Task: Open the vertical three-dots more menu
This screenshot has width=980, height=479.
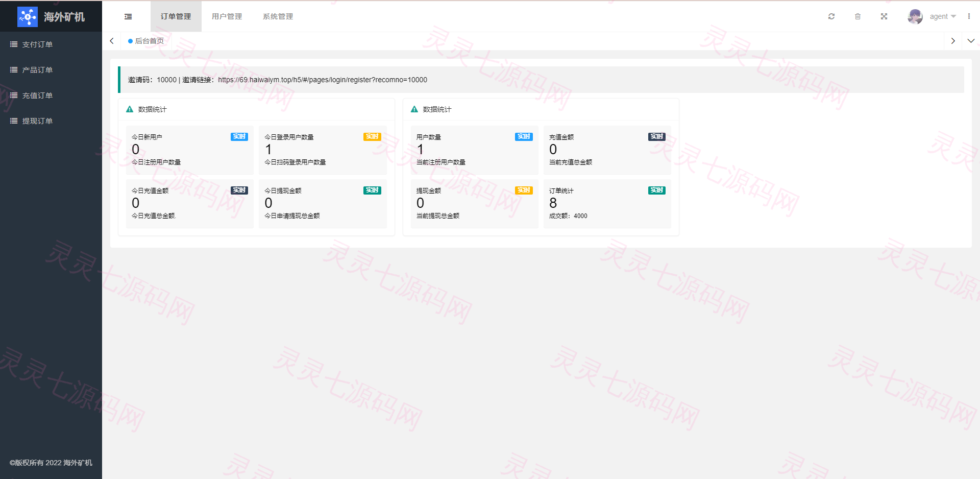Action: click(x=969, y=16)
